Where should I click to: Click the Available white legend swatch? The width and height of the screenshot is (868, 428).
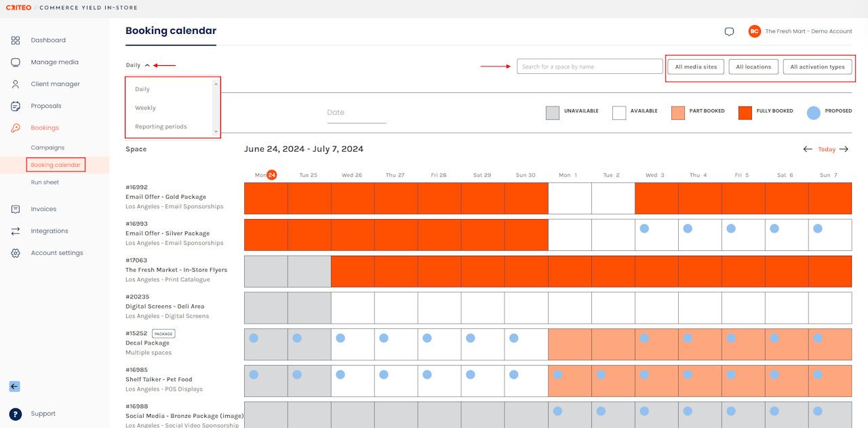(619, 113)
